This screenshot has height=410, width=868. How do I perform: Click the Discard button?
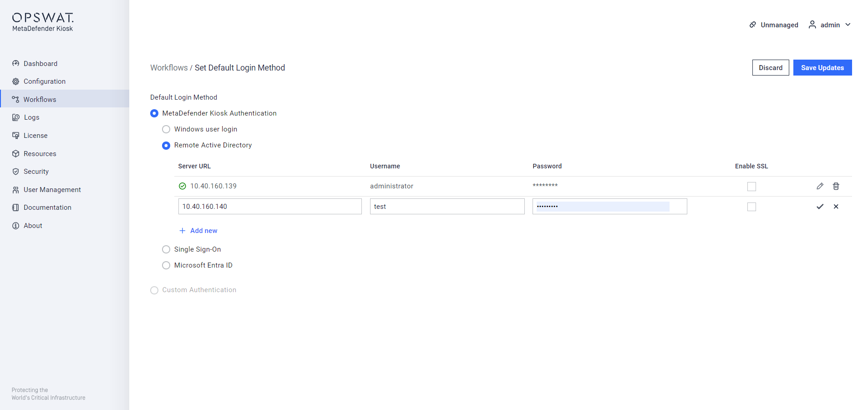[x=771, y=68]
